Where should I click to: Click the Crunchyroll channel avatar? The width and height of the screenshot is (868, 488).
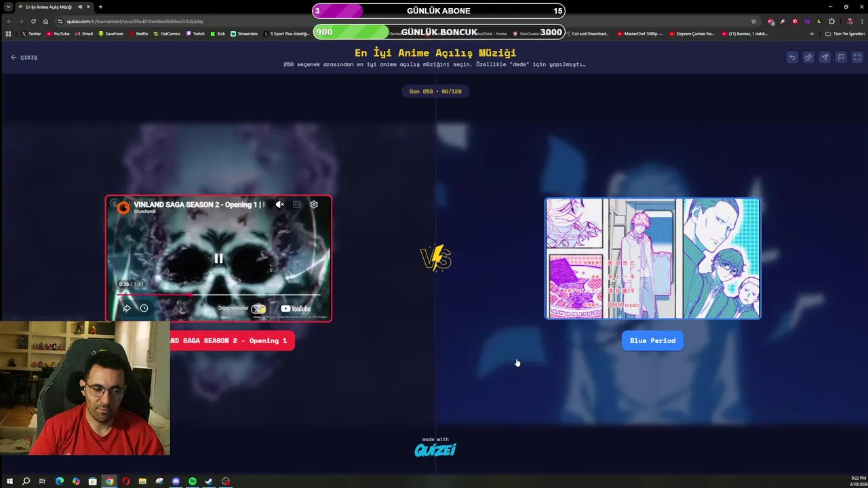(x=123, y=207)
